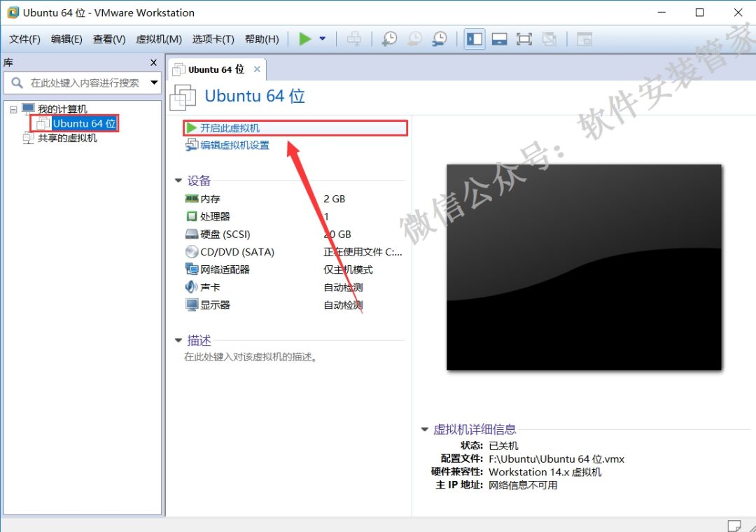Screen dimensions: 756x532
Task: Click the 仅主机模式 network value
Action: tap(348, 269)
